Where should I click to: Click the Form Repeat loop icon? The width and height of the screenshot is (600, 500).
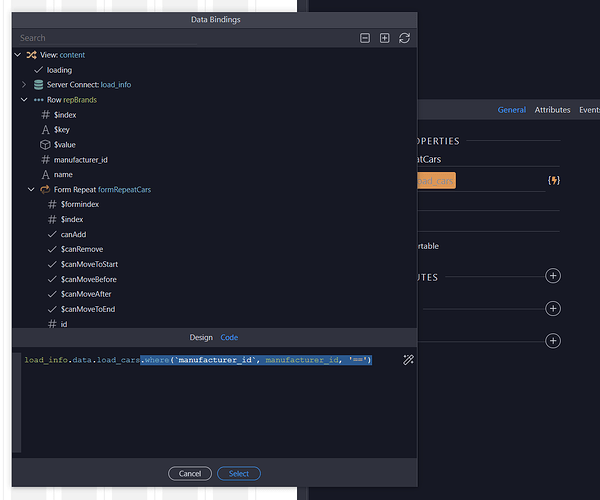[x=45, y=189]
